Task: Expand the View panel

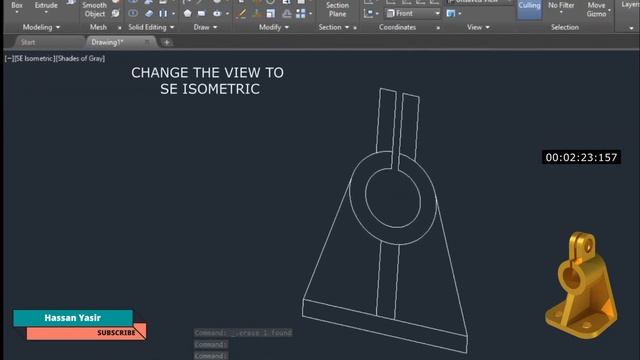Action: click(x=478, y=27)
